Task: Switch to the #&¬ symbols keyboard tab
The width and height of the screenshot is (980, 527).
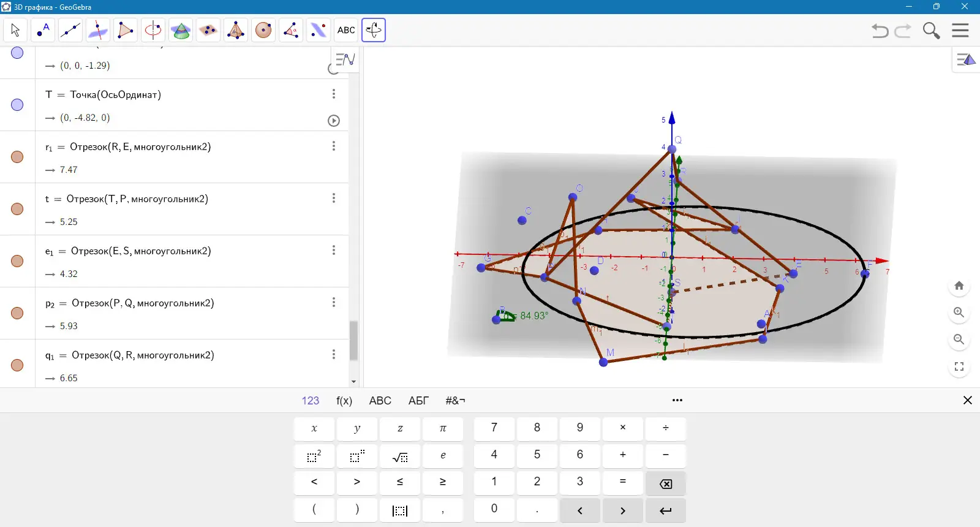Action: [x=455, y=400]
